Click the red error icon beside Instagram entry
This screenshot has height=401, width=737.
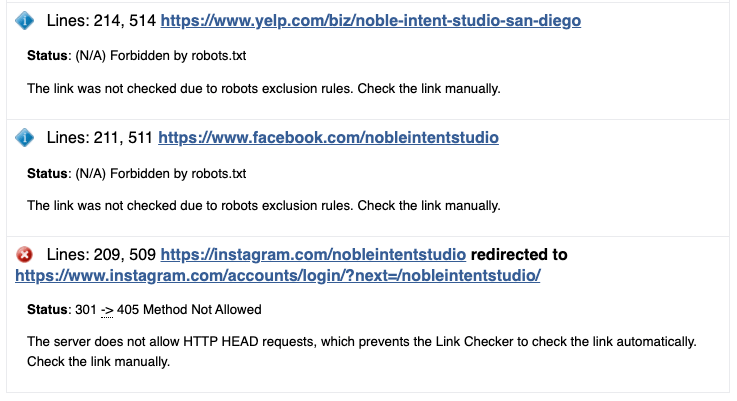pyautogui.click(x=25, y=255)
